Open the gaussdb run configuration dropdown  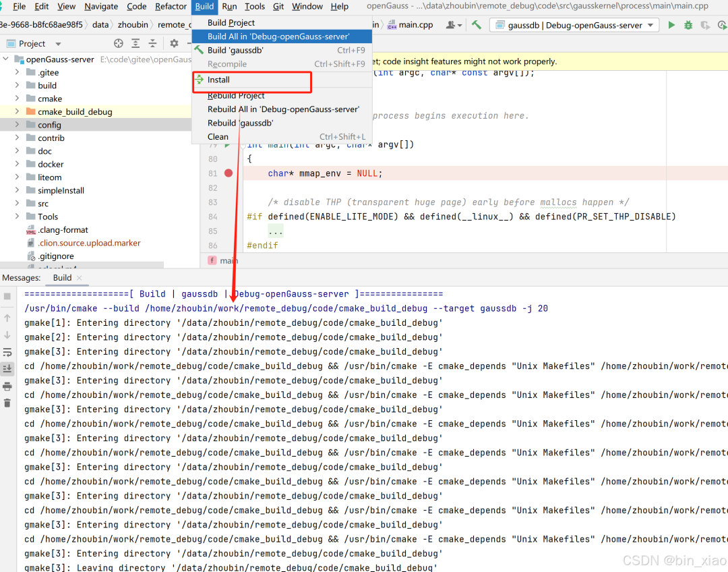[x=574, y=25]
